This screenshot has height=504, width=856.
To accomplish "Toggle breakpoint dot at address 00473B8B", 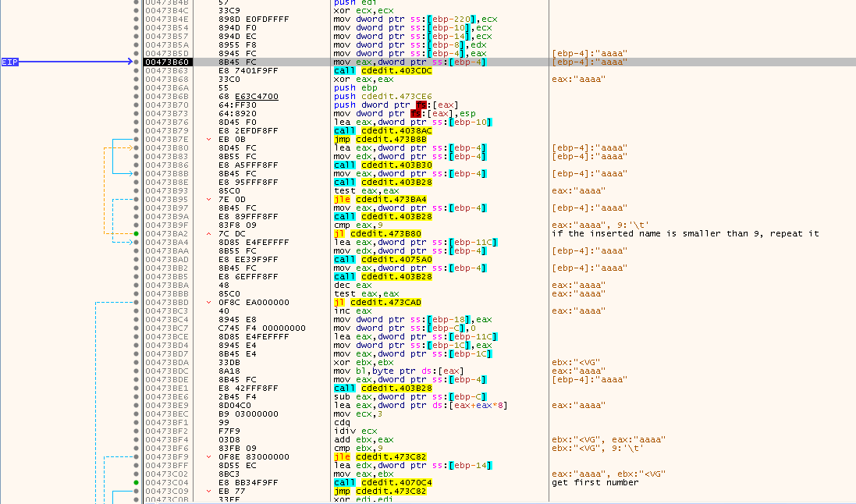I will (137, 174).
